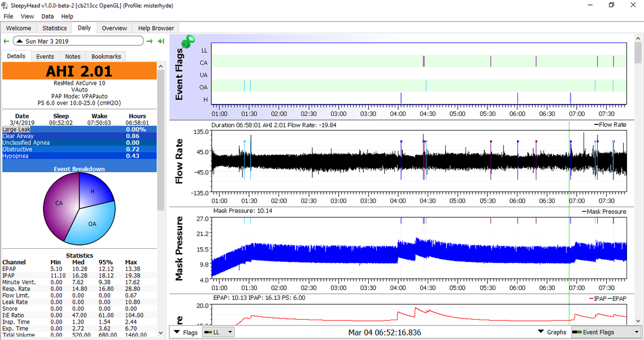The image size is (644, 340).
Task: Open the Flags dropdown at bottom
Action: [x=186, y=332]
